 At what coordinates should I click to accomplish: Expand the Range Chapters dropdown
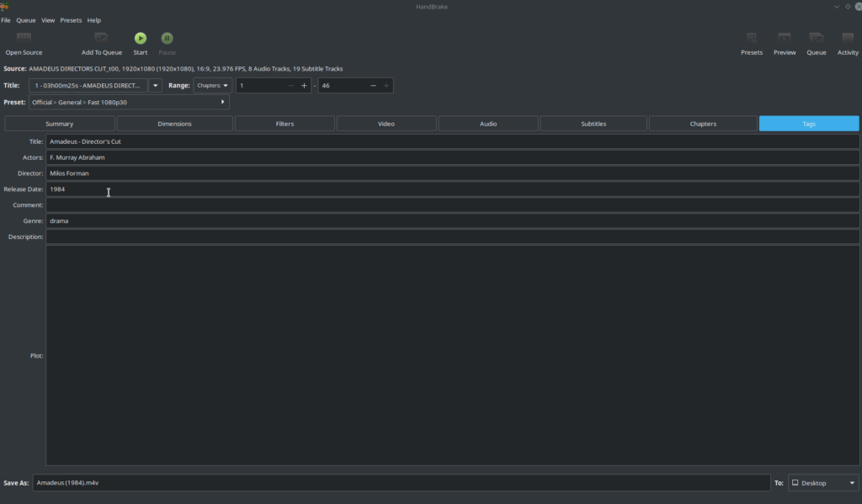point(212,85)
